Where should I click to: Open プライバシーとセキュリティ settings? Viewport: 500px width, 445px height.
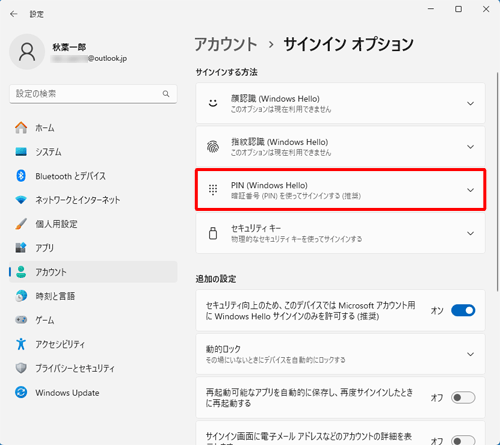point(93,368)
